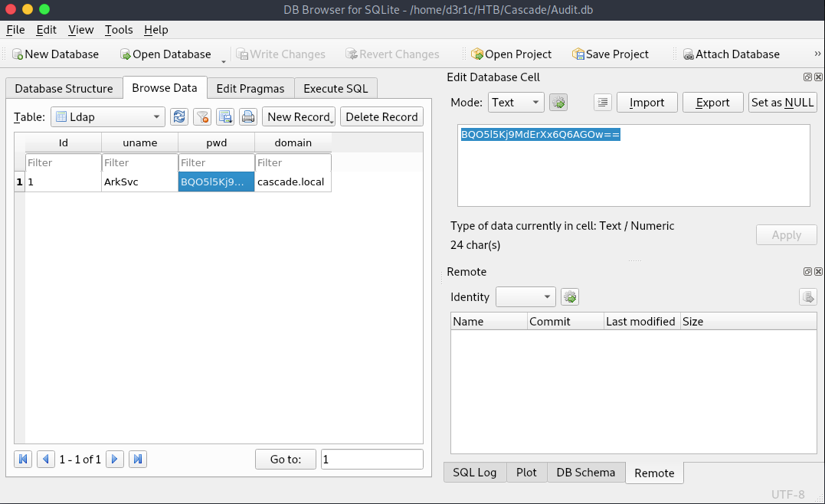Image resolution: width=825 pixels, height=504 pixels.
Task: Switch to the SQL Log tab
Action: (x=475, y=473)
